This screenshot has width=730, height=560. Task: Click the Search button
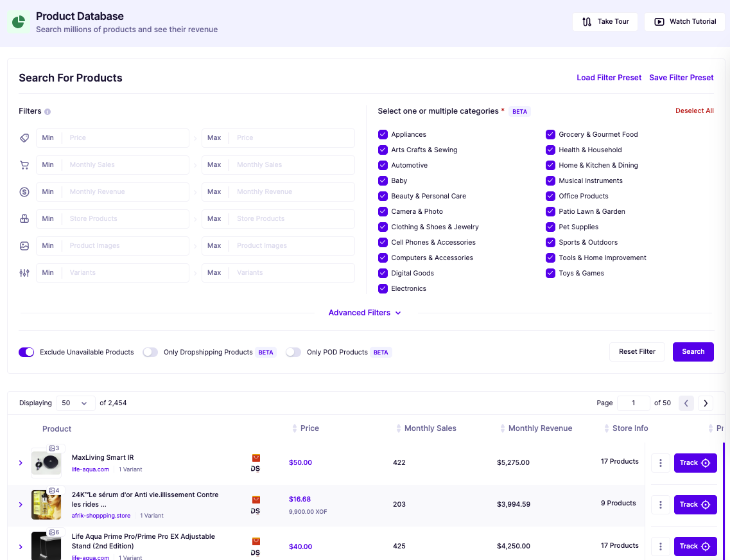click(x=693, y=352)
